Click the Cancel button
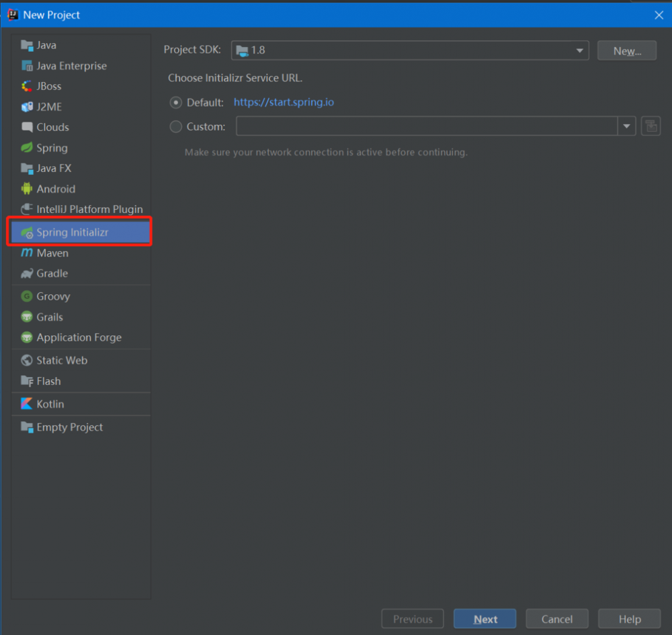672x635 pixels. pyautogui.click(x=556, y=619)
